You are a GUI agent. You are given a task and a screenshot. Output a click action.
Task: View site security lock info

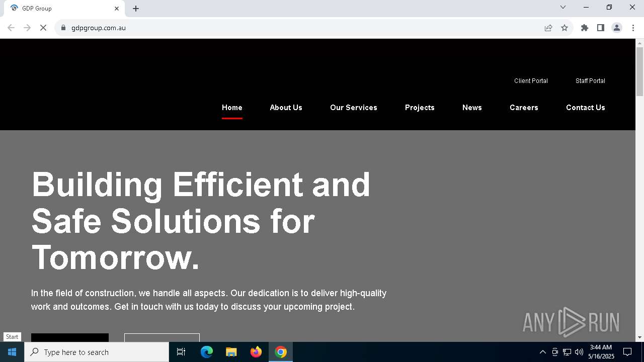(63, 28)
